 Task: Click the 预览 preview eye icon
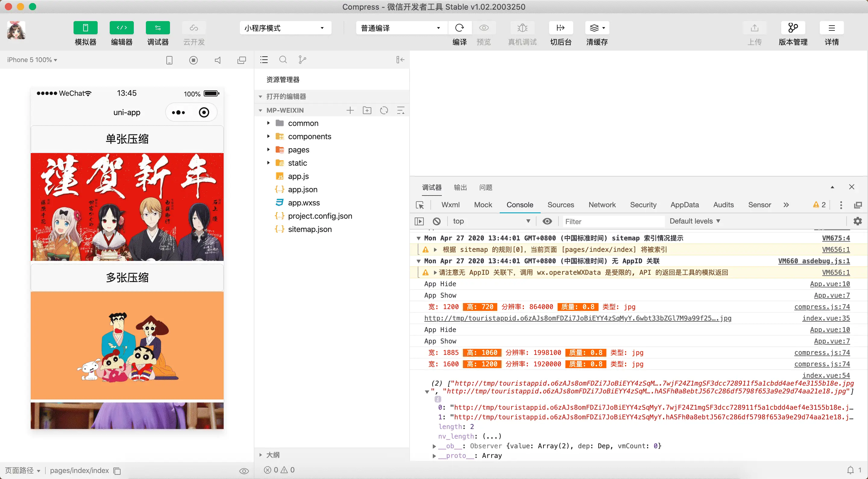(484, 28)
